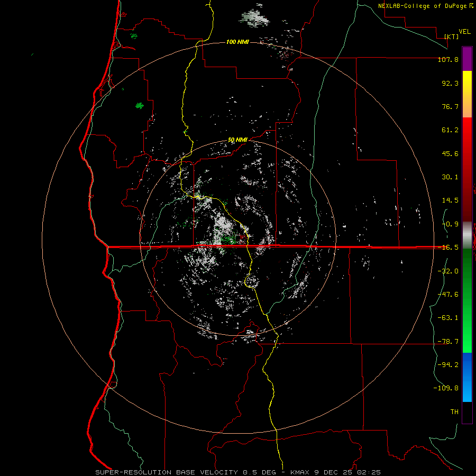Click the [KT] units label
476x476 pixels.
(x=451, y=36)
